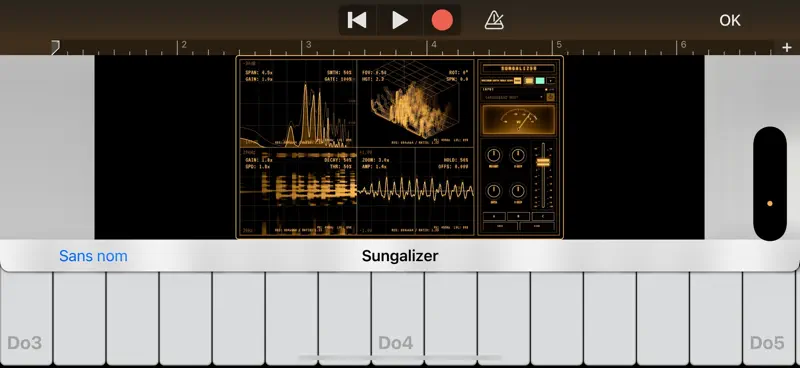
Task: Click the OFFS value in waveform panel
Action: [454, 166]
